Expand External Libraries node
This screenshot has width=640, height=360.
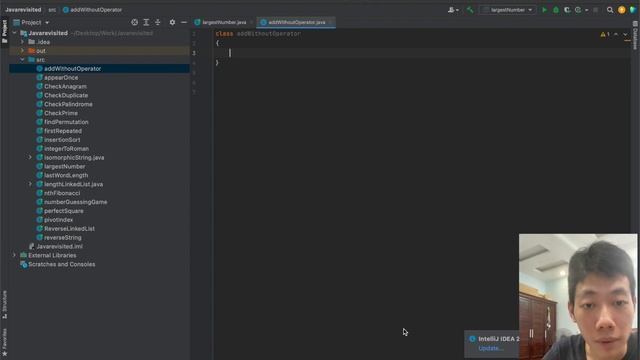(x=15, y=256)
